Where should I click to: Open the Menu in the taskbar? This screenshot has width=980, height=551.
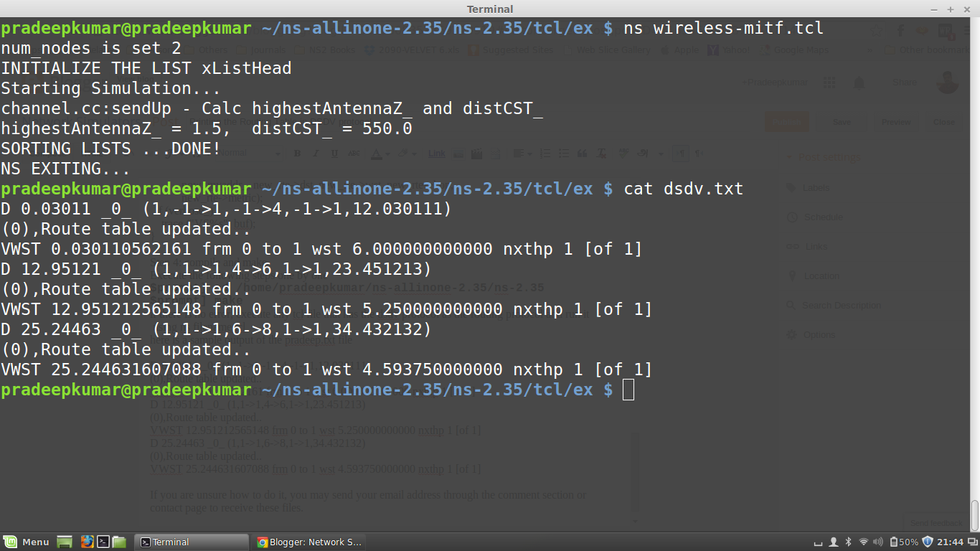coord(27,542)
